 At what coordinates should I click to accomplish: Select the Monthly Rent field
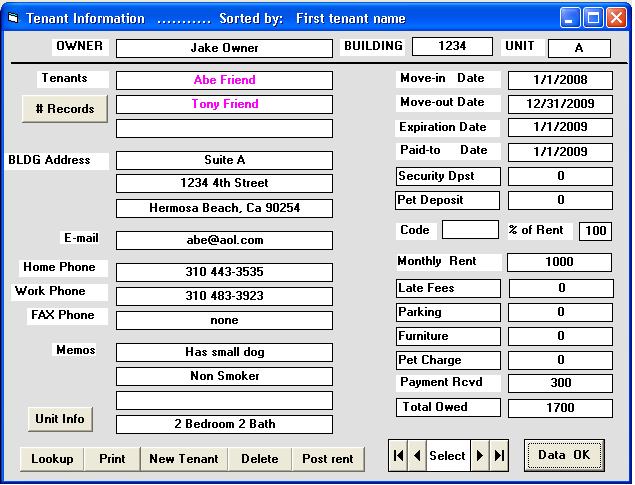coord(559,262)
